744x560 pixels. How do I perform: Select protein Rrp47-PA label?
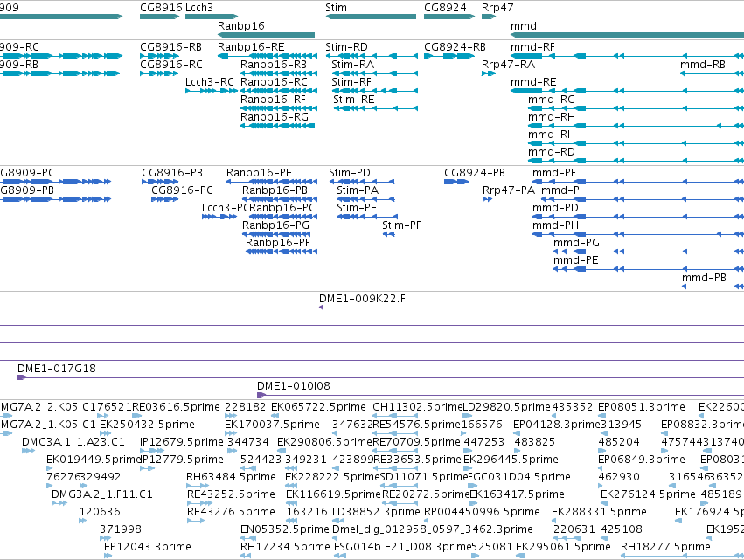(x=509, y=190)
